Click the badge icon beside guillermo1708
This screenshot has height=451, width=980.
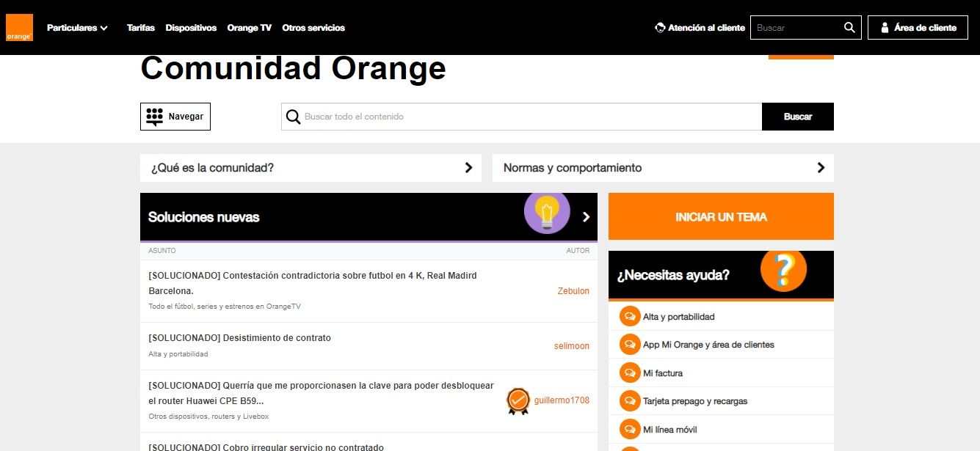click(518, 401)
